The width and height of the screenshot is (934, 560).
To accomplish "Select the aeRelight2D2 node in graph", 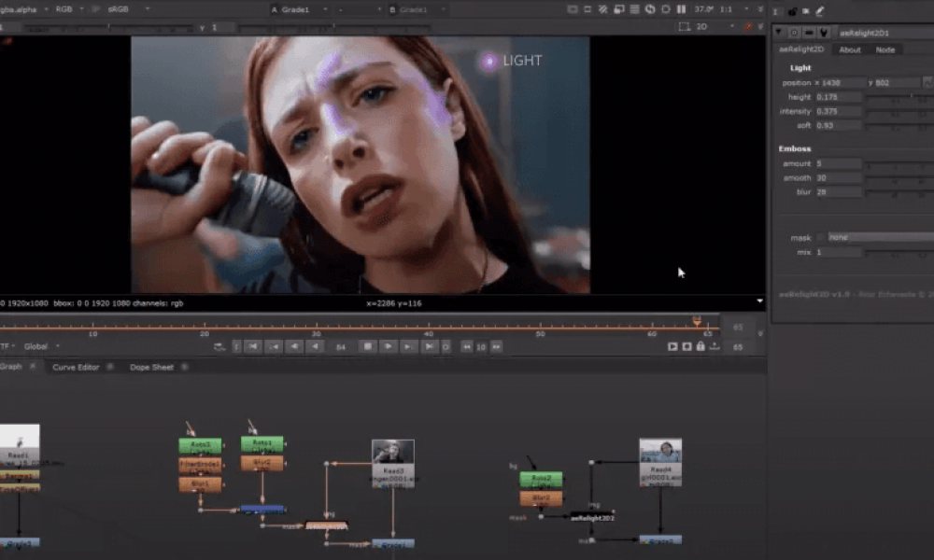I will coord(592,518).
